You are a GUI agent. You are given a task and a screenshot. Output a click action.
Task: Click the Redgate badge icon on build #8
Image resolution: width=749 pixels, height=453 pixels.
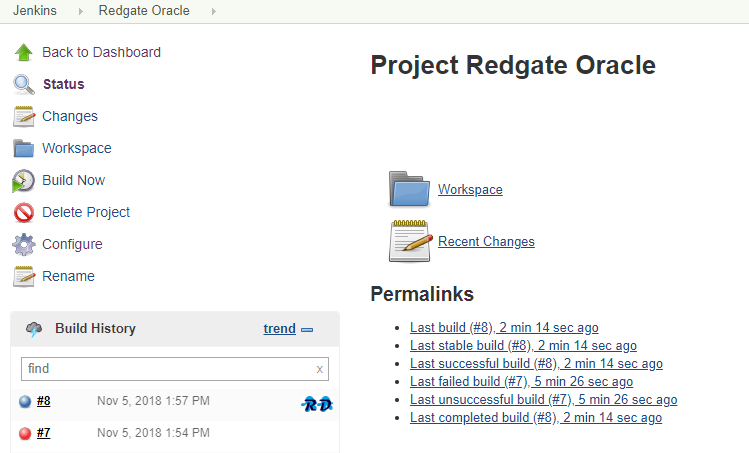(316, 402)
